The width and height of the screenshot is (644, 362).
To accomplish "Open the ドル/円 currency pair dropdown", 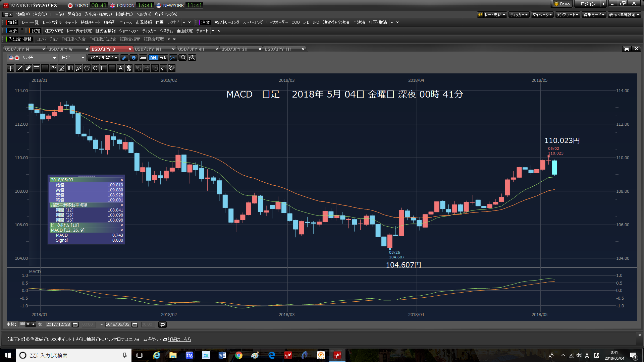I will (x=32, y=58).
